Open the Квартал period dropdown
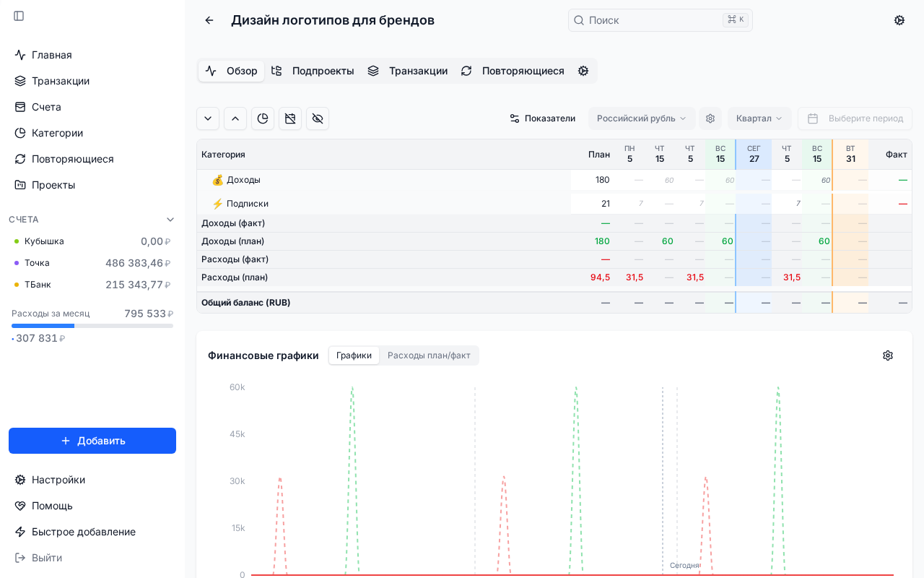Image resolution: width=924 pixels, height=578 pixels. (759, 118)
